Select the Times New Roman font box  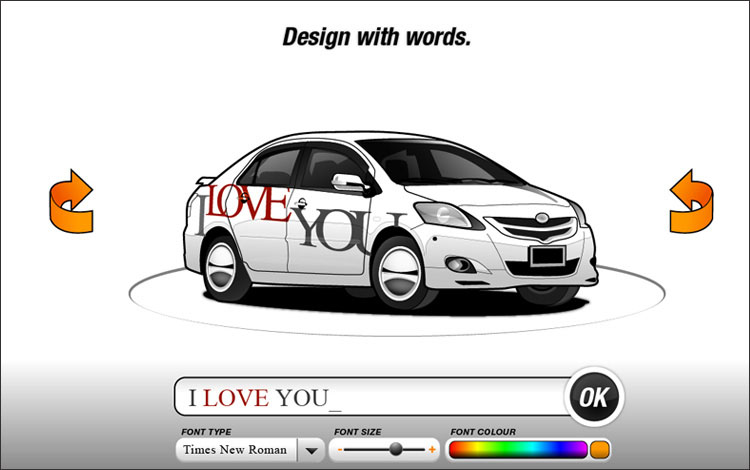pos(236,450)
